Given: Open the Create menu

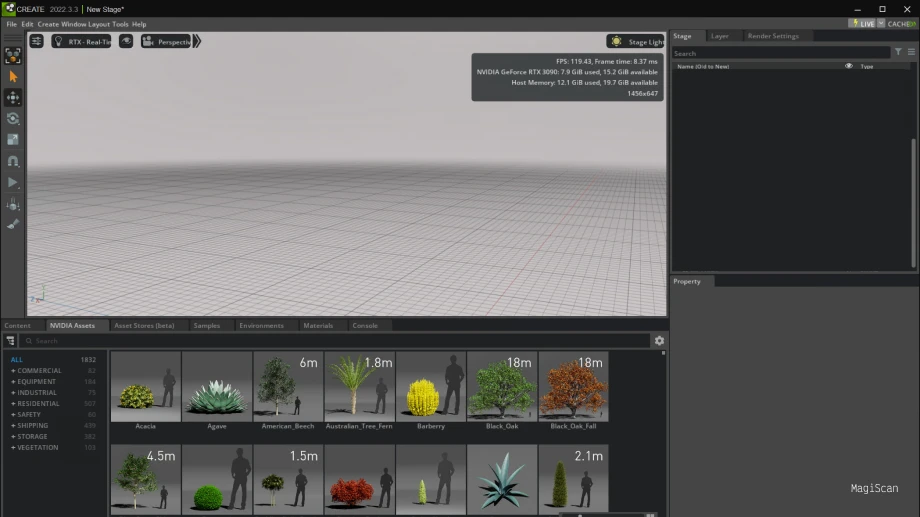Looking at the screenshot, I should [48, 24].
